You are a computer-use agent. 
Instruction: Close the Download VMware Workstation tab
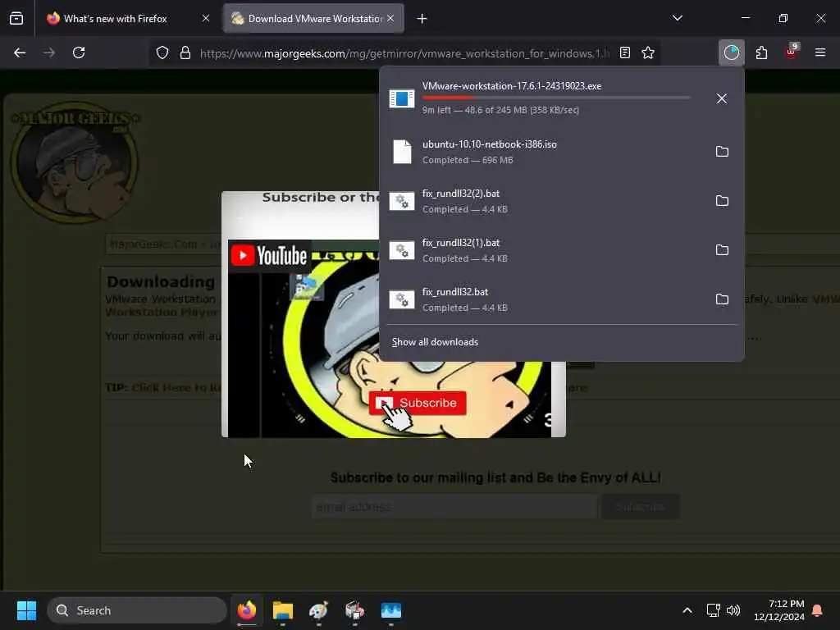pyautogui.click(x=390, y=19)
